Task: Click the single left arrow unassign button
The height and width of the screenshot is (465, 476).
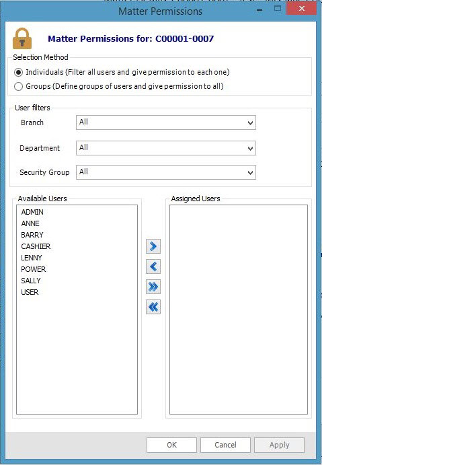Action: 153,267
